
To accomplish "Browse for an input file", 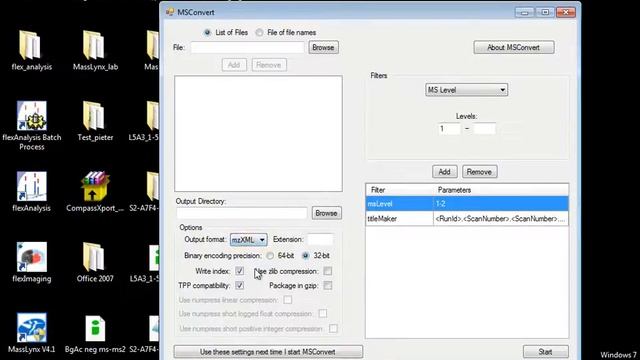I will (323, 48).
